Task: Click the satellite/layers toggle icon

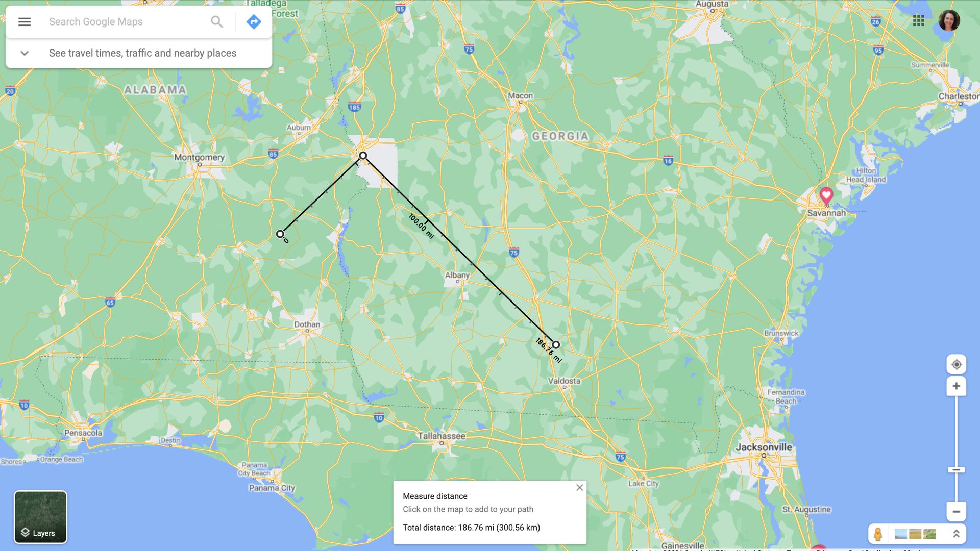Action: [40, 517]
